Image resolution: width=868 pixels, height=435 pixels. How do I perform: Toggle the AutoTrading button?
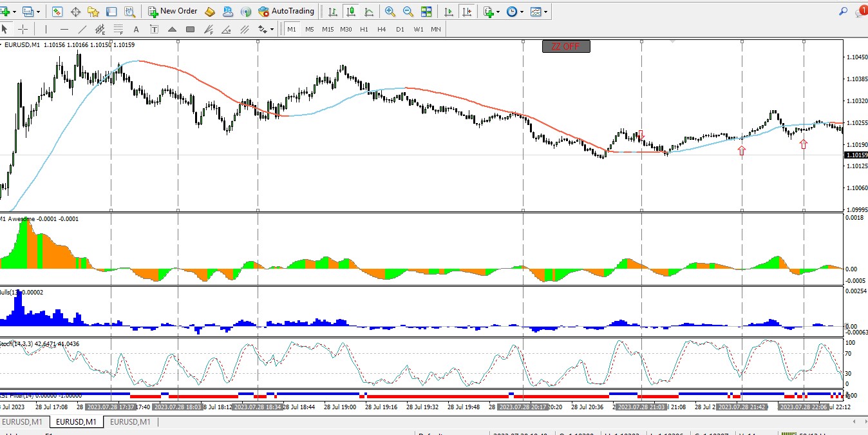[x=286, y=11]
